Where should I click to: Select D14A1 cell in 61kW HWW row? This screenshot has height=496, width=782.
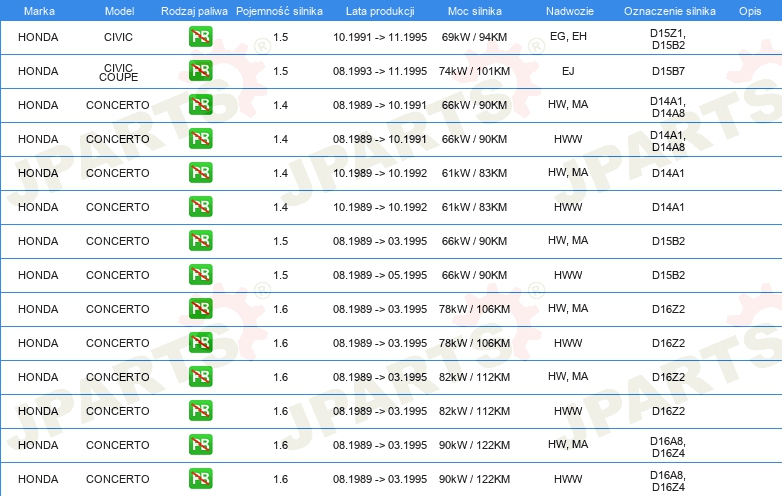click(x=668, y=207)
